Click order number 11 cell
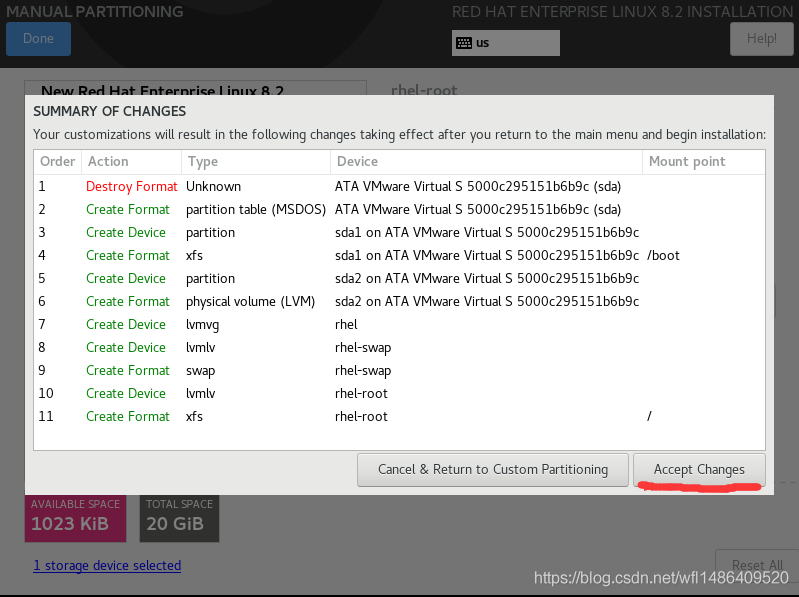Screen dimensions: 799x597 (x=46, y=416)
